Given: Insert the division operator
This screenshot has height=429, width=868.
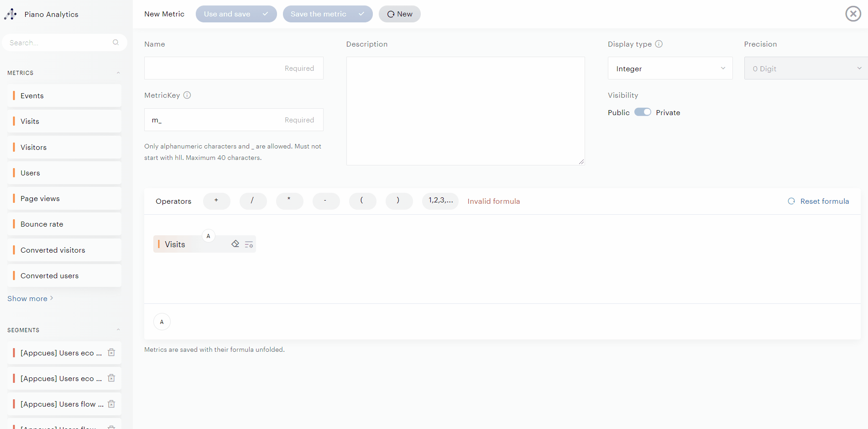Looking at the screenshot, I should click(x=252, y=201).
